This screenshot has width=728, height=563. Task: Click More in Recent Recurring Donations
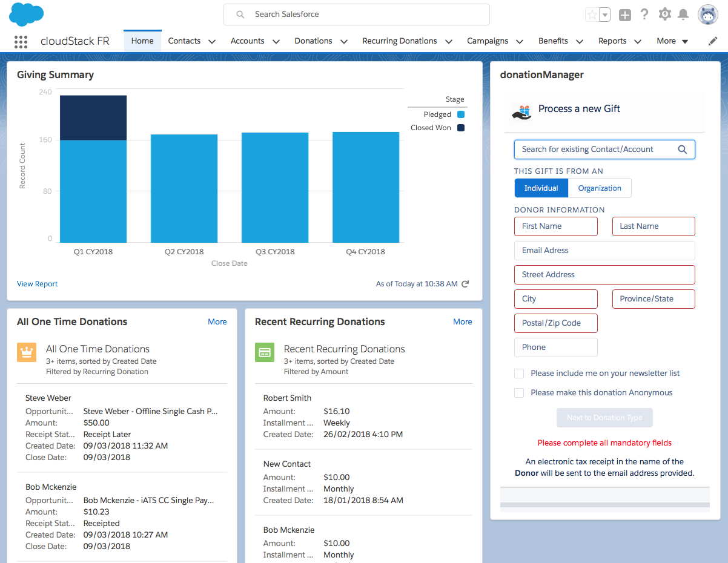463,322
